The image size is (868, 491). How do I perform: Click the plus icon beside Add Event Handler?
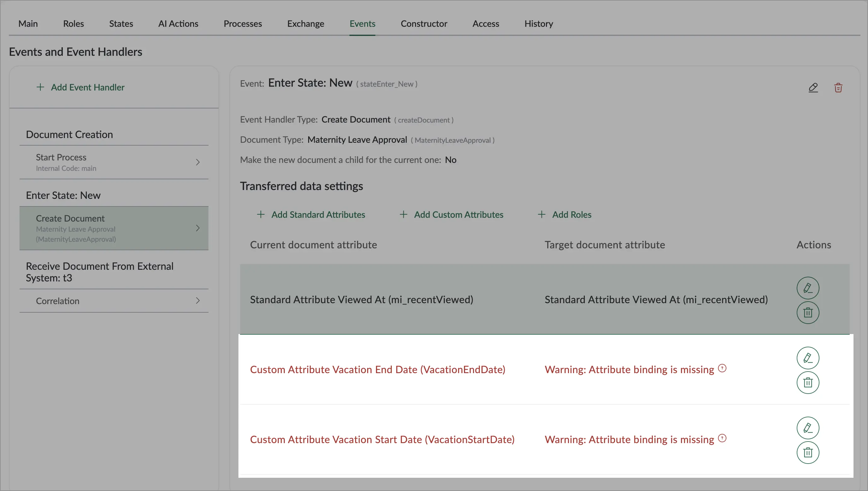(x=40, y=87)
